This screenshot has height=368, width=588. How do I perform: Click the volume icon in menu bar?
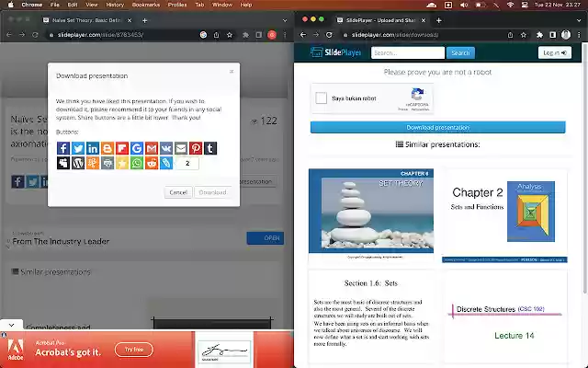pyautogui.click(x=464, y=5)
